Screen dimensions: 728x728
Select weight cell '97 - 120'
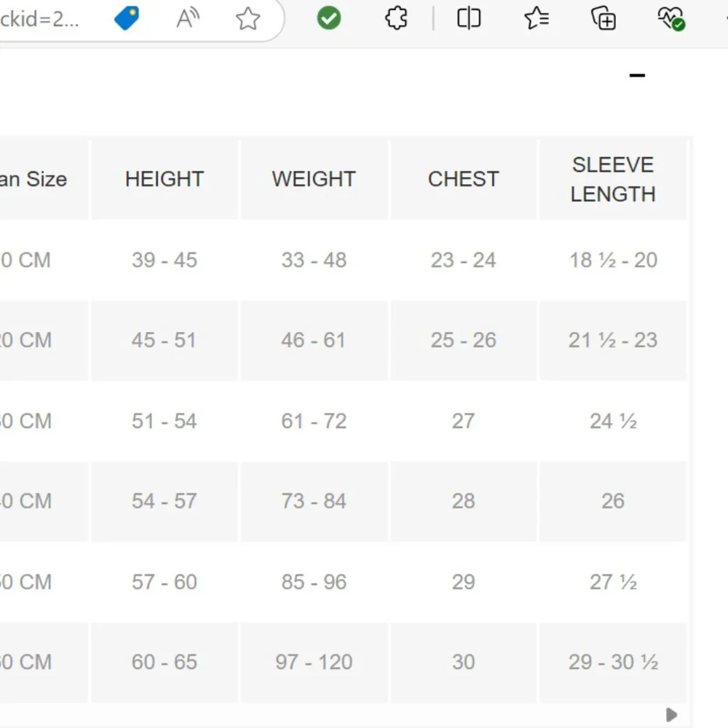tap(314, 662)
